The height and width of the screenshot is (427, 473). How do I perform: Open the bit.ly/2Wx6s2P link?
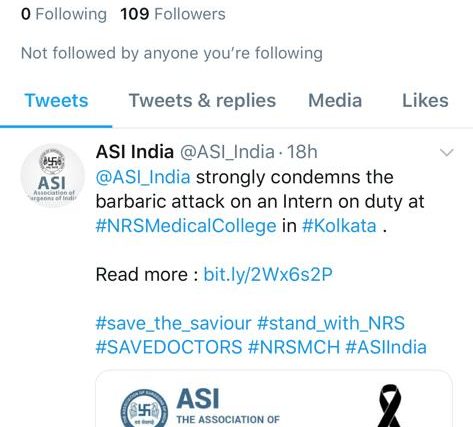(268, 275)
